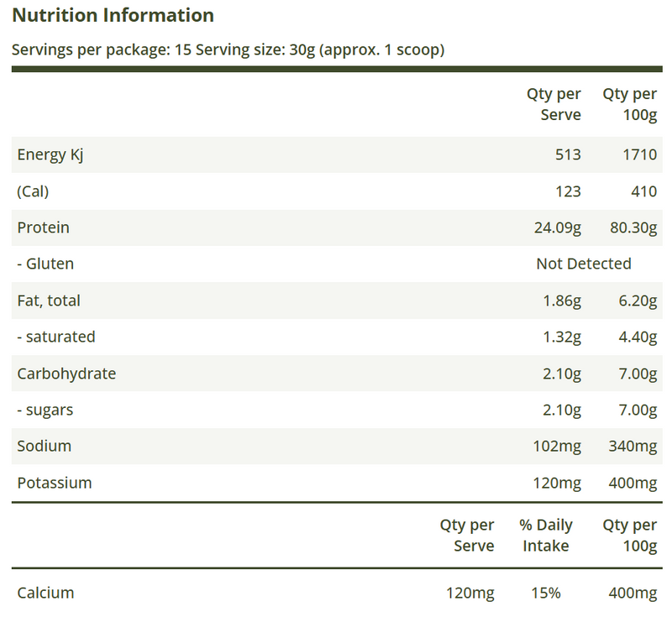Click the 80.30g protein per 100g value

click(x=630, y=227)
